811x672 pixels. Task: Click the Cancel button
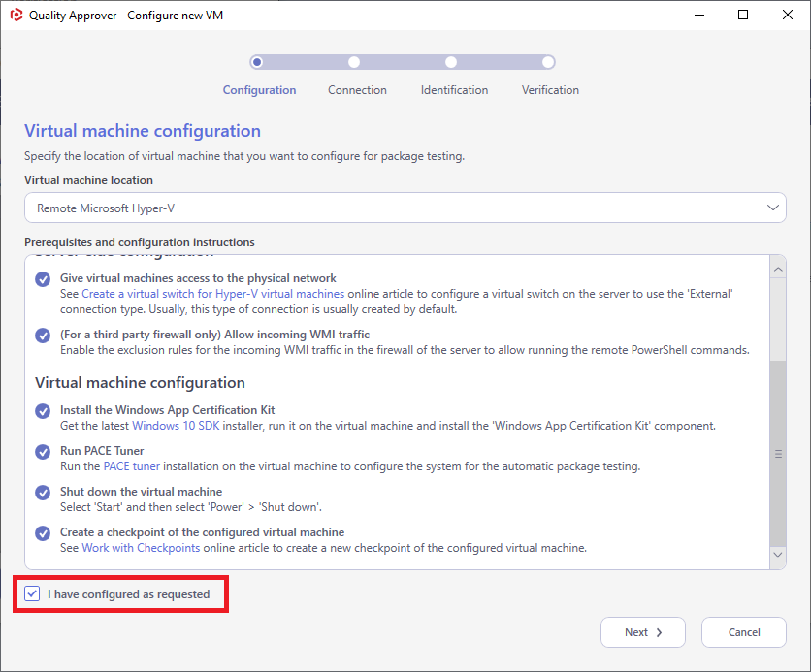tap(744, 632)
